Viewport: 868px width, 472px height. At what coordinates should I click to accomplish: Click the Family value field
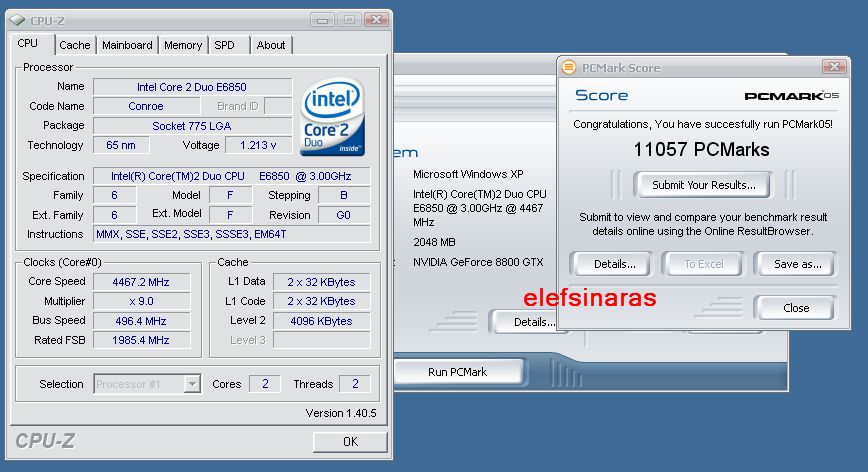[x=115, y=195]
